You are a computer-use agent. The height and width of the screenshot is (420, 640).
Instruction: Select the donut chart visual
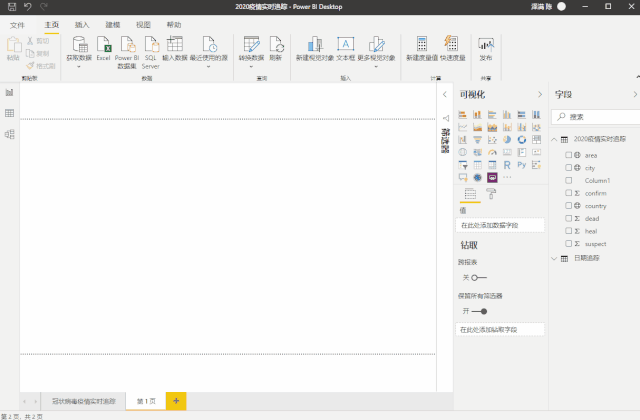click(x=522, y=140)
